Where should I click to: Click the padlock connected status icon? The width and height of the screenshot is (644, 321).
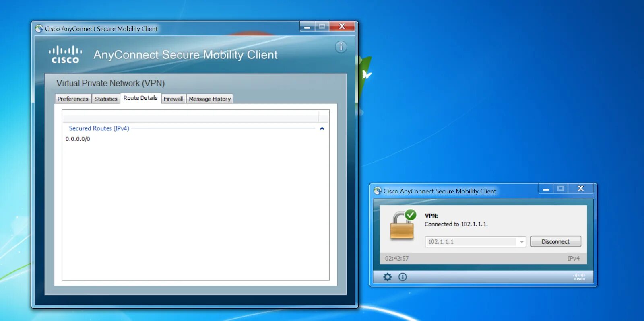(x=403, y=224)
